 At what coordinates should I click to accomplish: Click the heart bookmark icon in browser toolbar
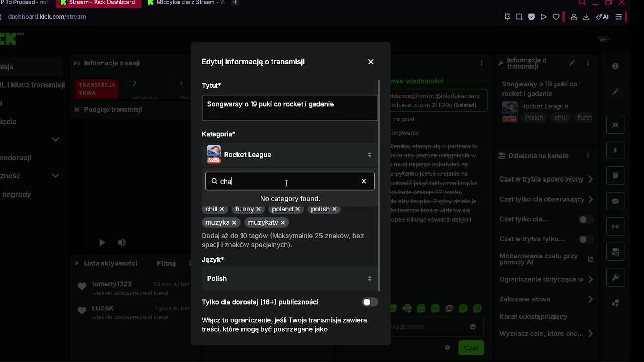pos(556,17)
